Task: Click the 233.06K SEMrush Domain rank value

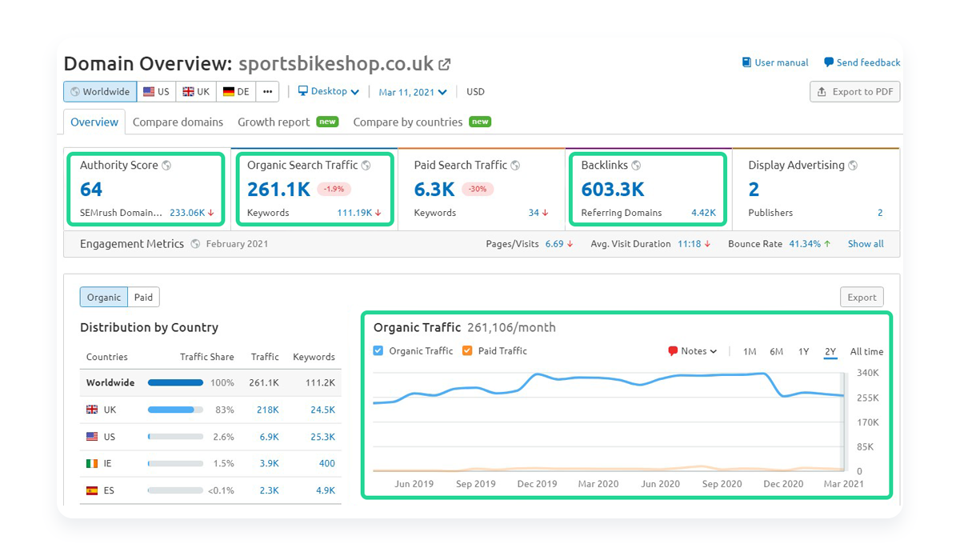Action: [x=187, y=213]
